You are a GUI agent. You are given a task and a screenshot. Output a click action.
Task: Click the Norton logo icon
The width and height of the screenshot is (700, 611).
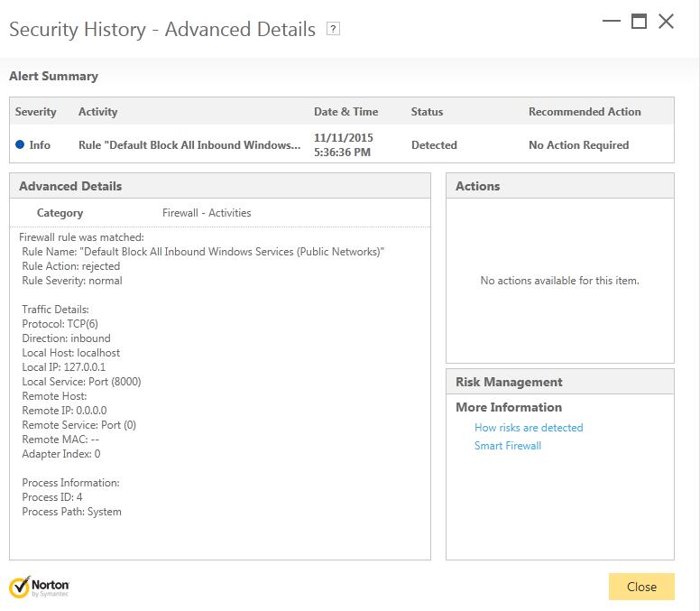(20, 587)
